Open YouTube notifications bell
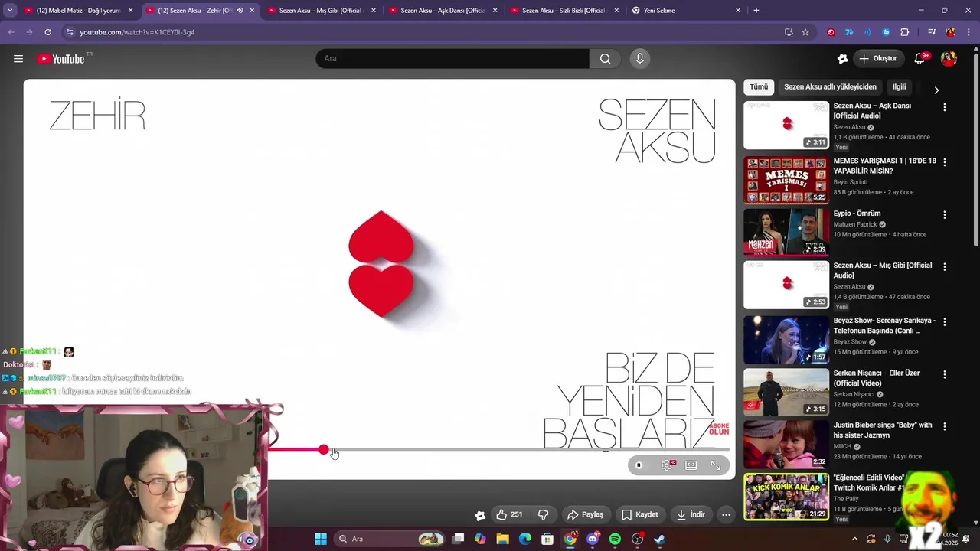980x551 pixels. tap(920, 59)
